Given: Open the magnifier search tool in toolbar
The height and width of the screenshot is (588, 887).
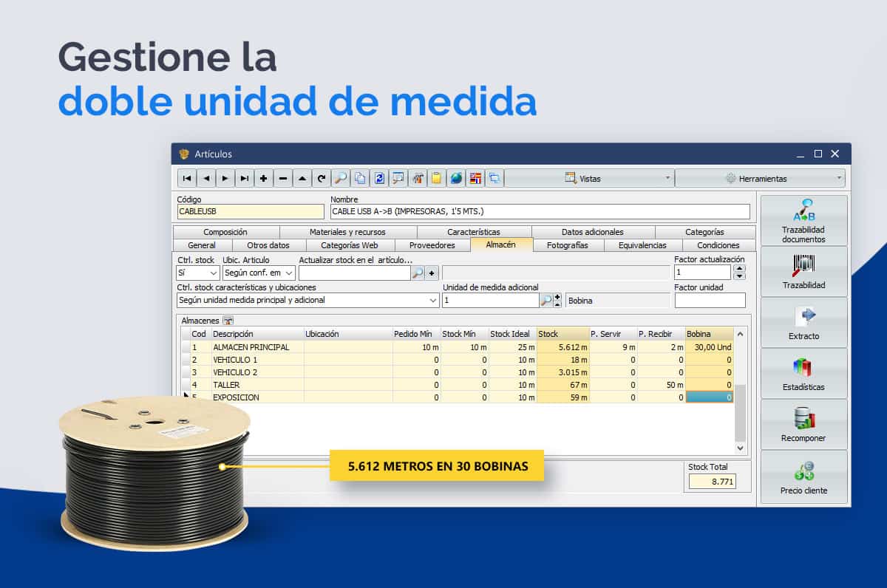Looking at the screenshot, I should 341,178.
